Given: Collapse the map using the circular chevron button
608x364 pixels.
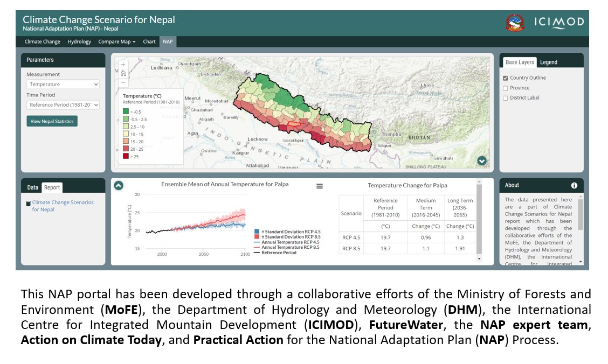Looking at the screenshot, I should 481,160.
